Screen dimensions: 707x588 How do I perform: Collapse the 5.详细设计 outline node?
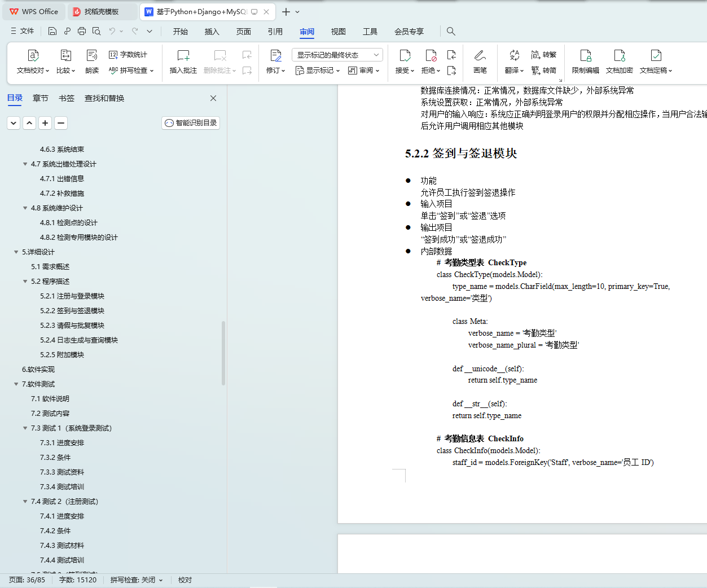point(16,252)
